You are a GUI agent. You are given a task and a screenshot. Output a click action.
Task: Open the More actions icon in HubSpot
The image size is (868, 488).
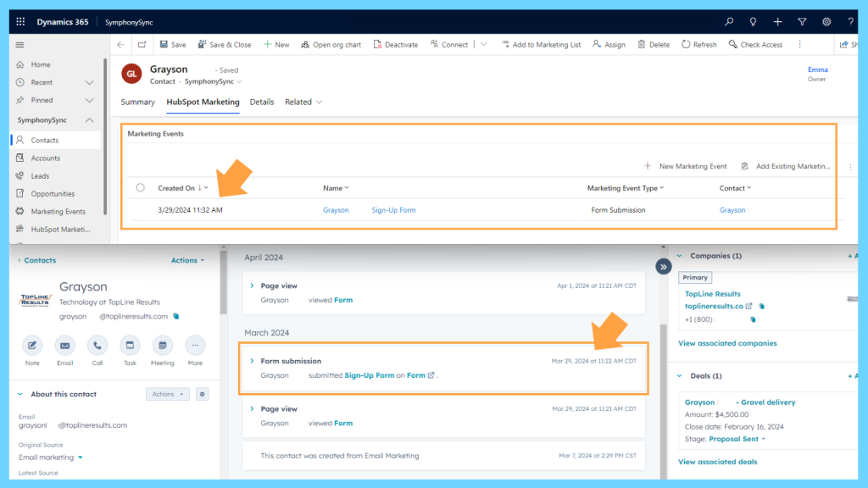point(195,346)
